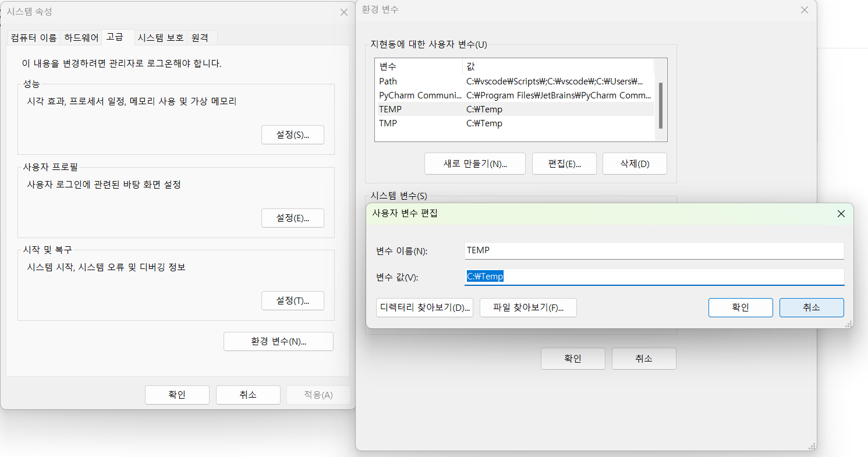Click 확인 in the 환경 변수 window
The width and height of the screenshot is (868, 457).
pos(573,359)
